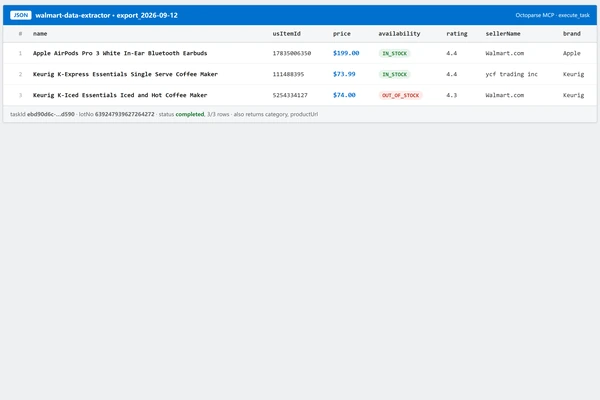600x400 pixels.
Task: Click the sellerName column header
Action: 503,34
